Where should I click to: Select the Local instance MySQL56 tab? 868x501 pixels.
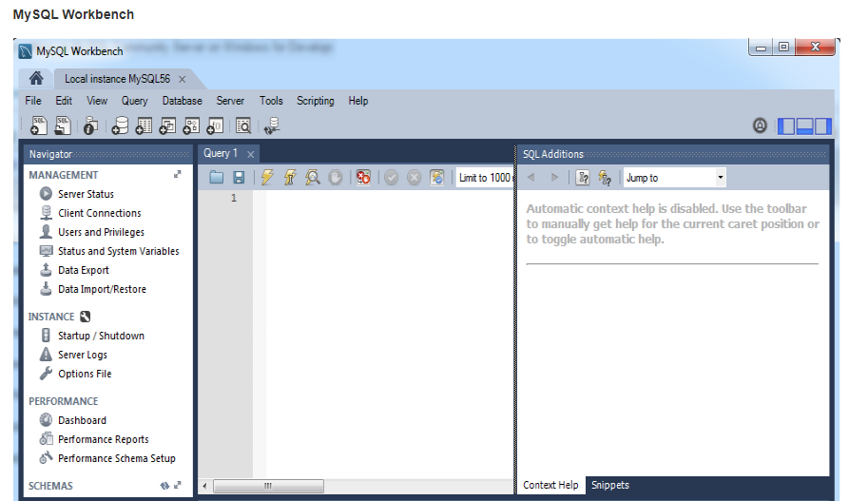click(117, 79)
